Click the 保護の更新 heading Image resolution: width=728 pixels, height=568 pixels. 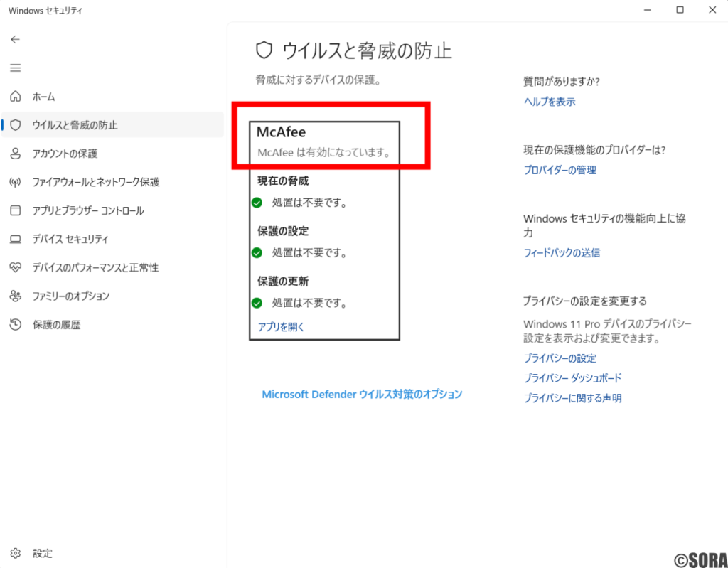click(283, 281)
